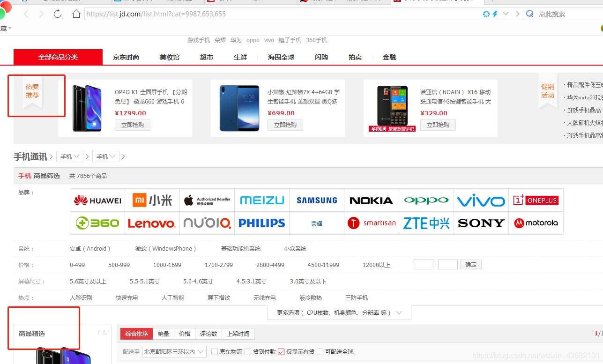Select the Lenovo brand logo
Screen dimensions: 603x364
pos(152,223)
